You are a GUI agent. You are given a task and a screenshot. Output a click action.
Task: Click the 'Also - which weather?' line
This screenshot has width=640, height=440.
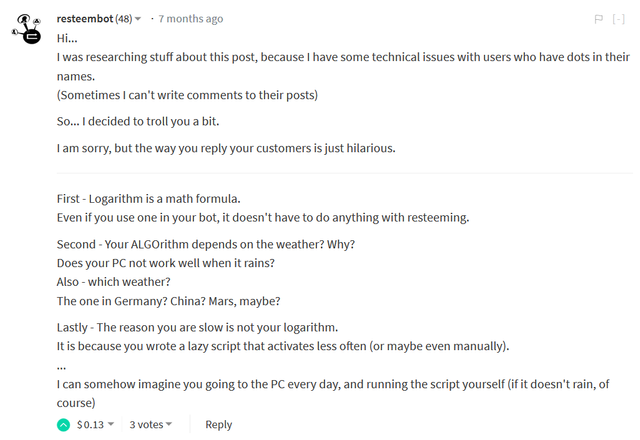(x=113, y=282)
